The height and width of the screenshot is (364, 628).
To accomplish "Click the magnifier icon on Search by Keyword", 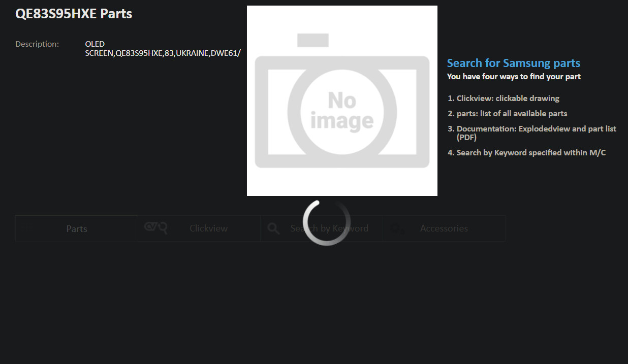I will pyautogui.click(x=274, y=228).
